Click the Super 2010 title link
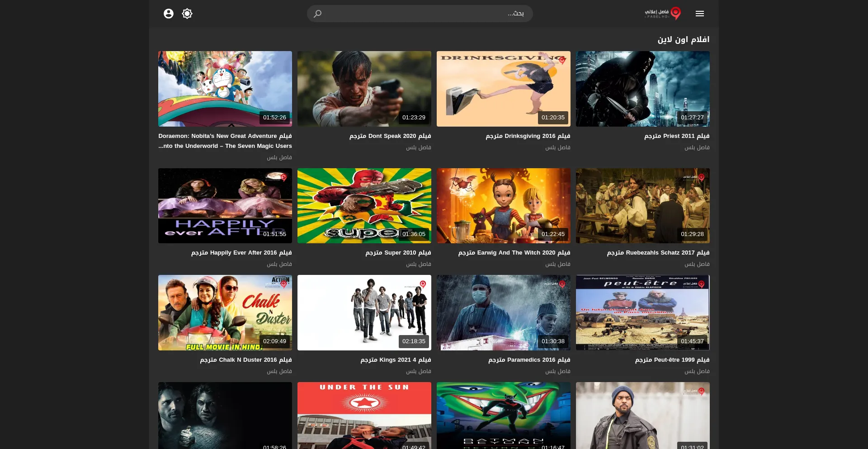 tap(398, 252)
